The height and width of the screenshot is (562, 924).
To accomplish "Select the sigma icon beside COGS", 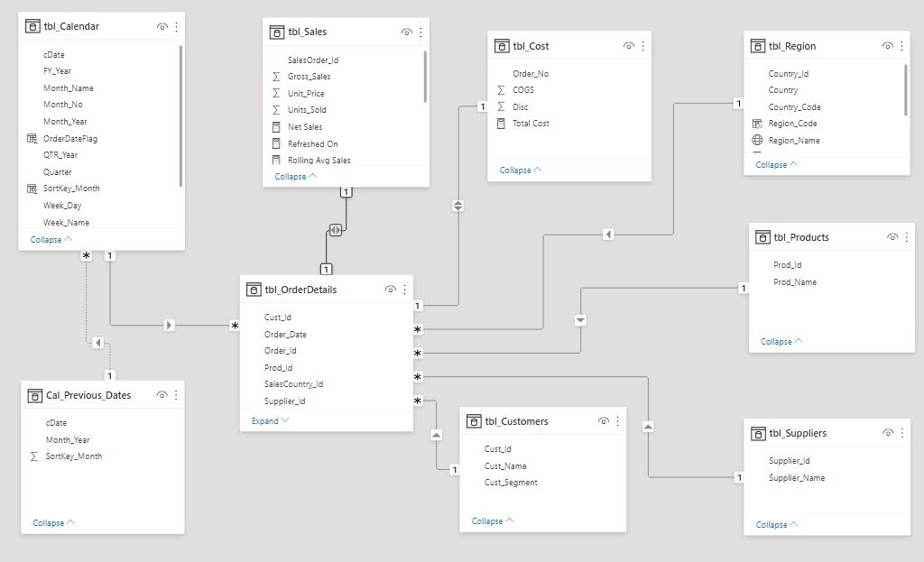I will click(503, 89).
